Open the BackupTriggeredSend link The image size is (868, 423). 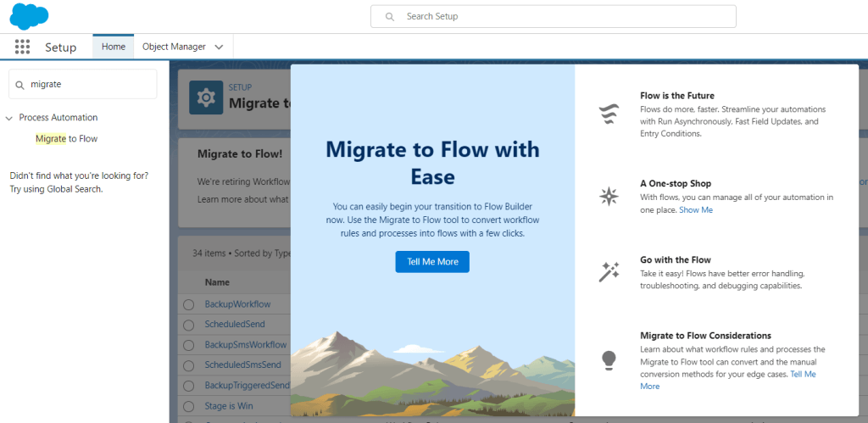click(x=247, y=386)
